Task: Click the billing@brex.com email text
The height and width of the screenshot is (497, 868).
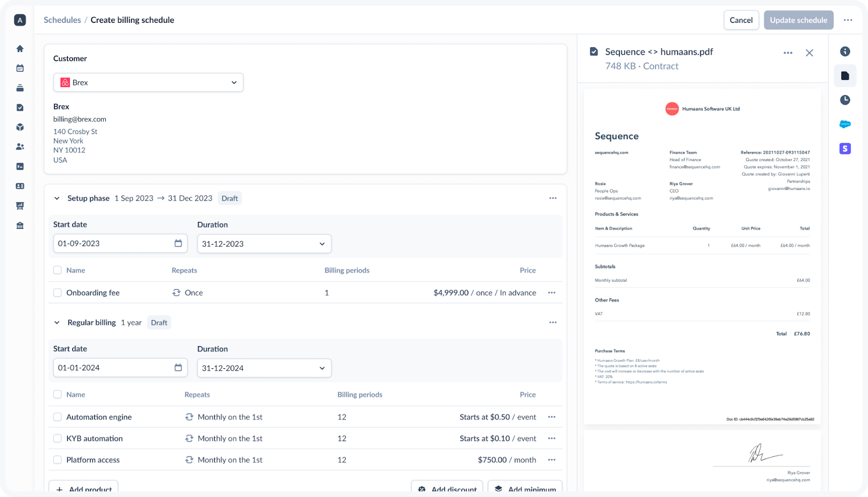Action: coord(80,119)
